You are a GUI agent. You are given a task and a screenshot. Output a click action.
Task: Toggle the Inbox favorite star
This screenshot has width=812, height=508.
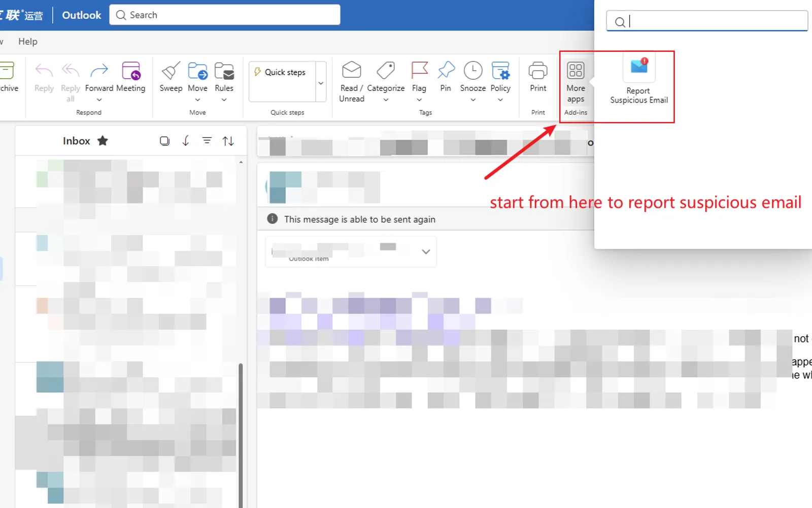(103, 141)
